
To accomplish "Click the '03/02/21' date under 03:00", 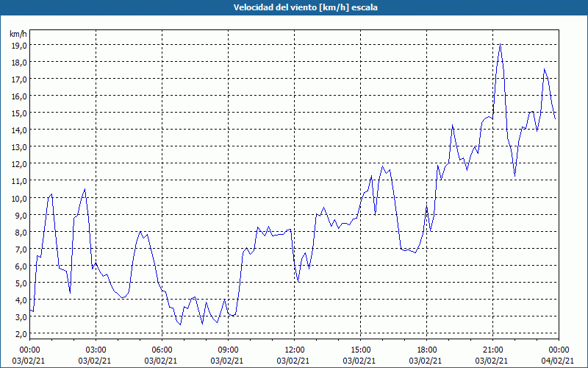I will pyautogui.click(x=95, y=361).
